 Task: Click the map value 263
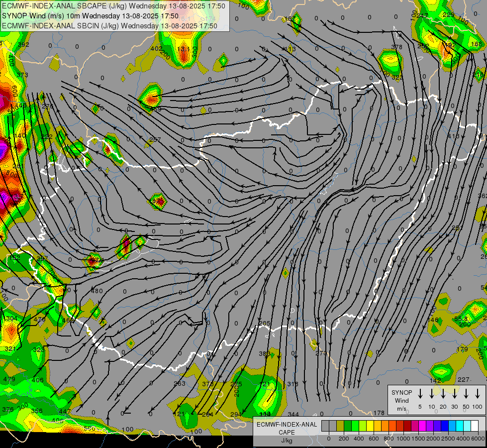pyautogui.click(x=180, y=383)
